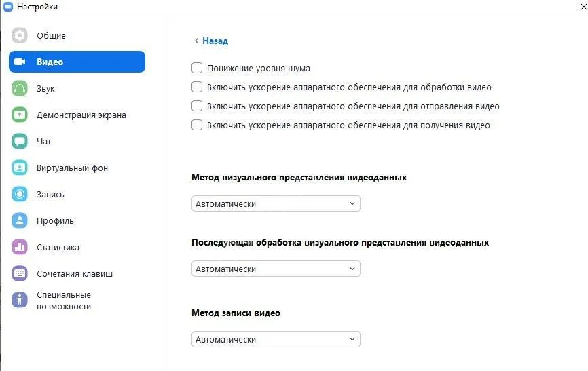
Task: Click the Запись recording icon
Action: click(x=20, y=194)
